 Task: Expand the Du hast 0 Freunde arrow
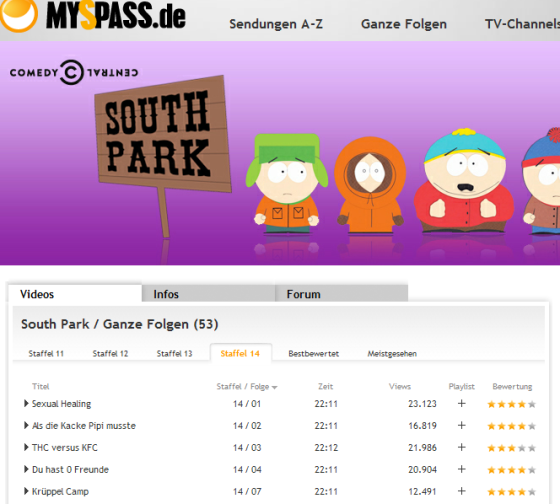[26, 469]
